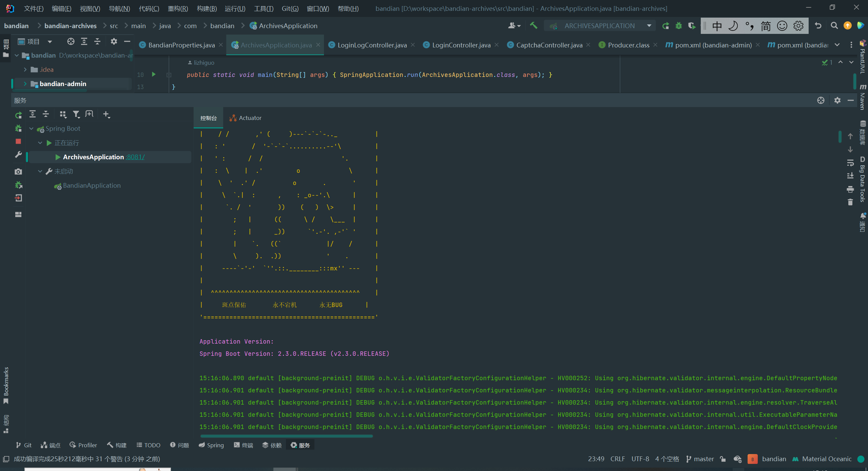Open the :8081/ application link

(x=135, y=157)
